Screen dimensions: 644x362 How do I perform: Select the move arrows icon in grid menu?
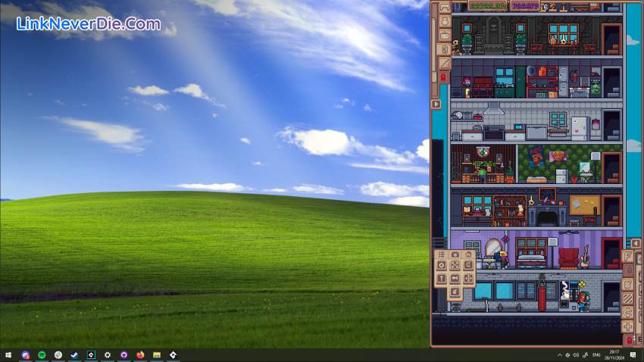468,279
